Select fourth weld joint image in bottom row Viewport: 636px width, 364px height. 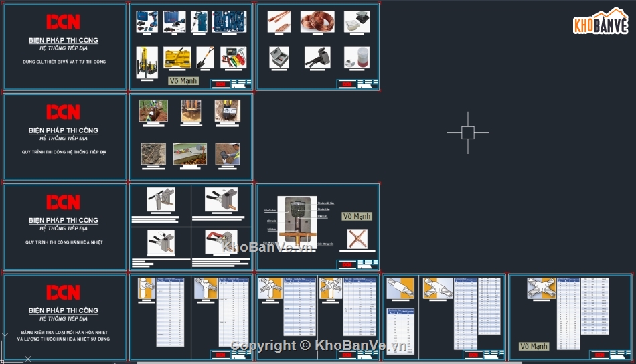[331, 288]
